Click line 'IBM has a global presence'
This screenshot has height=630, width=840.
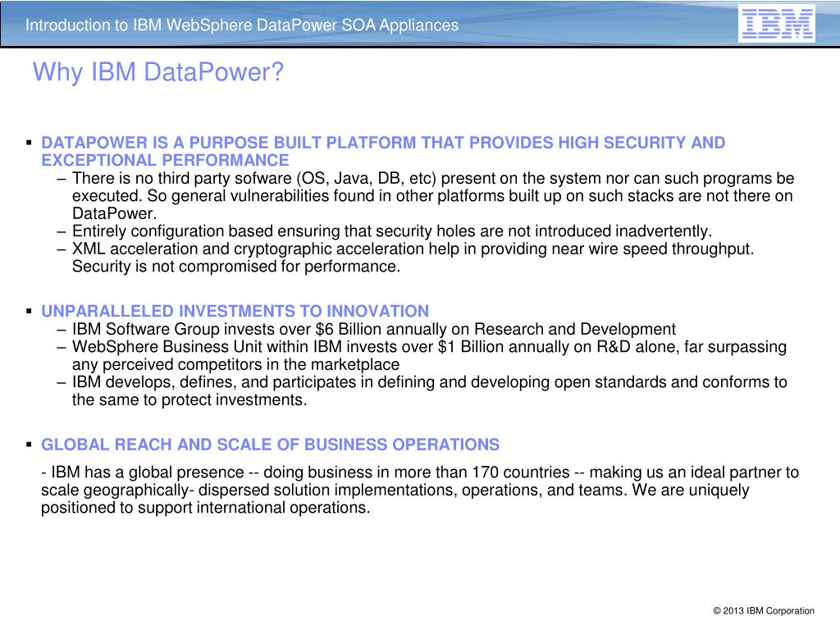(420, 472)
